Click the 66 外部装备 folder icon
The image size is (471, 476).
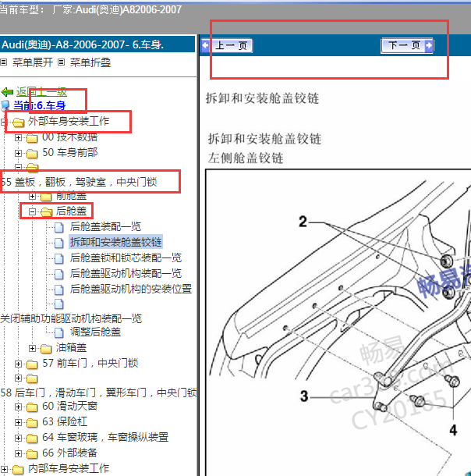click(x=32, y=454)
